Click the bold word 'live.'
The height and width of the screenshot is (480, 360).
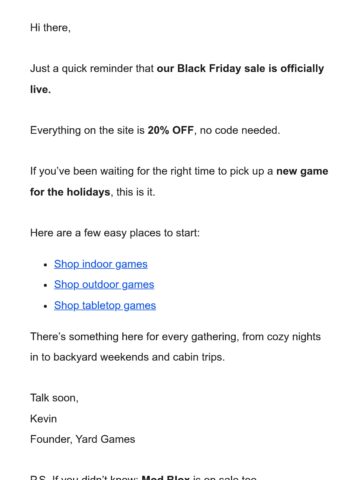[40, 89]
